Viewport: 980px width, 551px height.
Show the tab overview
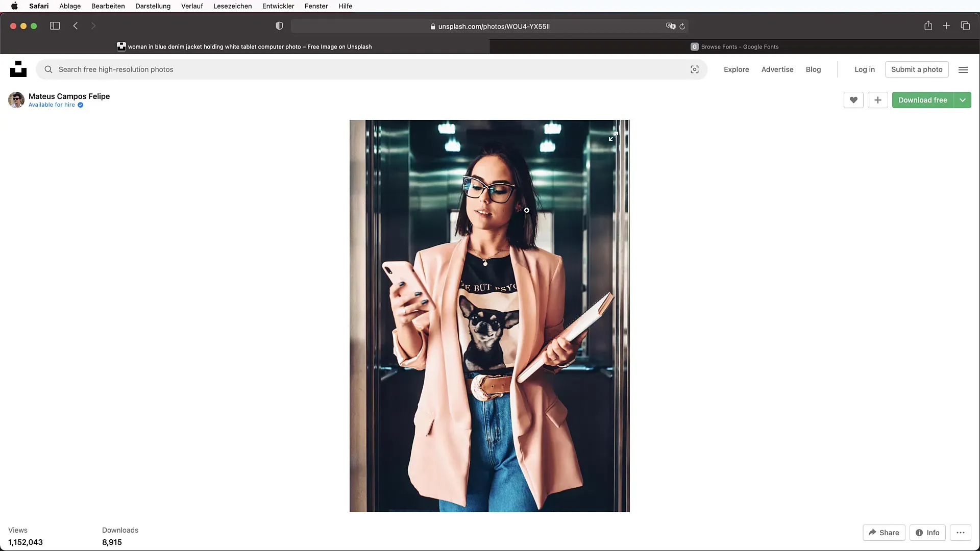pos(965,26)
